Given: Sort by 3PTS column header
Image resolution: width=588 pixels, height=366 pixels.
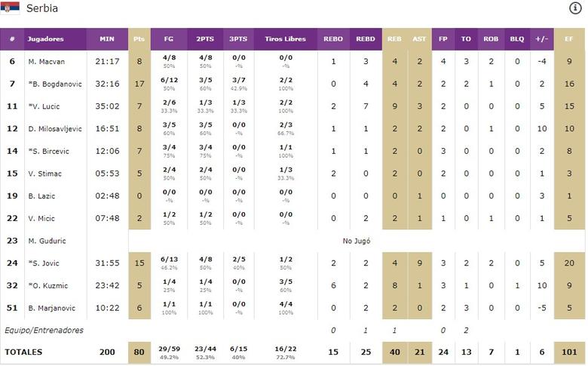Looking at the screenshot, I should [237, 38].
